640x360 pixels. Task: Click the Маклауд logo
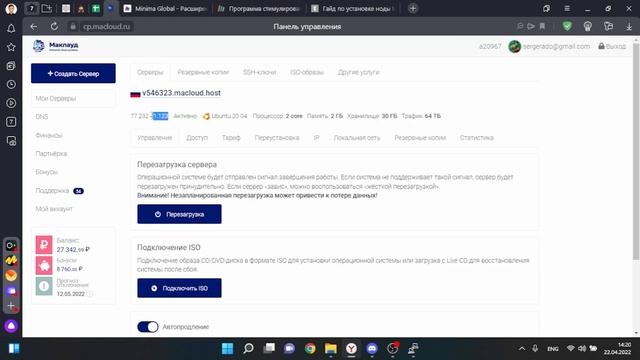coord(56,46)
